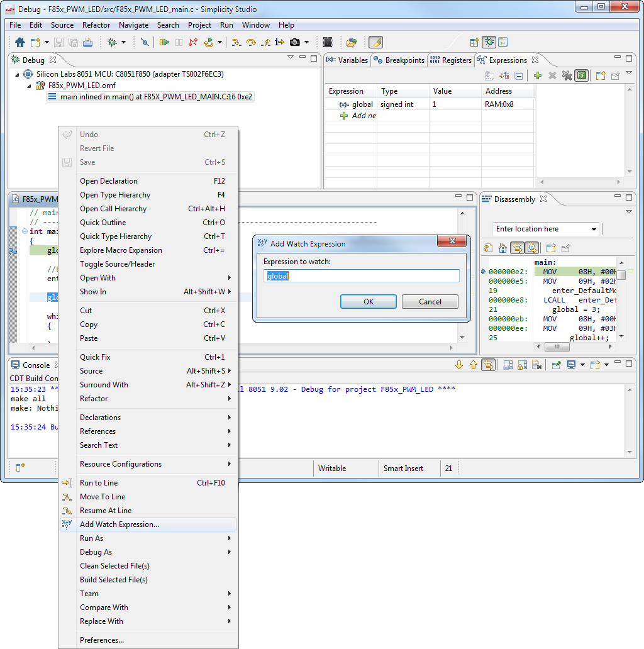Click the camera capture icon in the toolbar
This screenshot has width=644, height=649.
pyautogui.click(x=294, y=42)
